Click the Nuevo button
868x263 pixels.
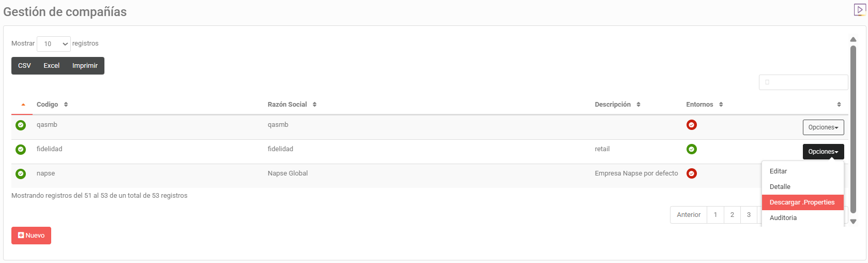(31, 236)
